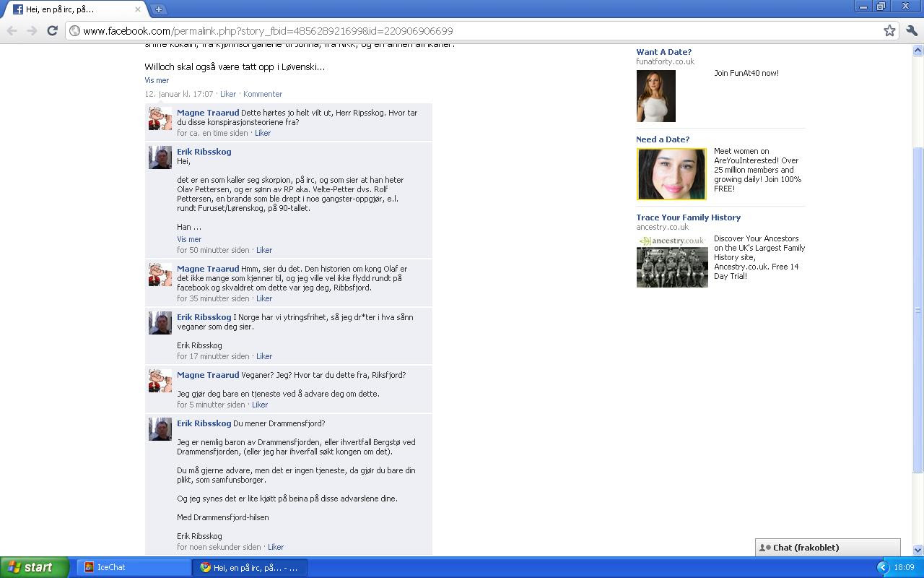The image size is (924, 578).
Task: Click the 'ancestry.co.uk' ad domain text
Action: point(662,227)
